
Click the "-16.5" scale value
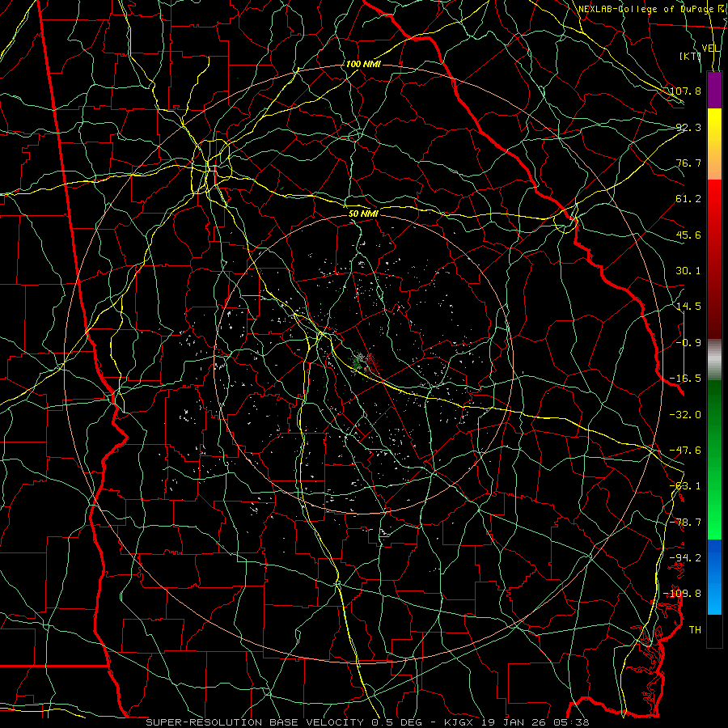pos(685,379)
